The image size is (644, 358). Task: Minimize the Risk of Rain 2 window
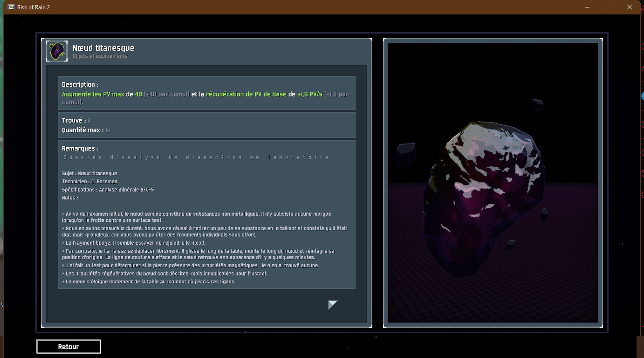(586, 7)
